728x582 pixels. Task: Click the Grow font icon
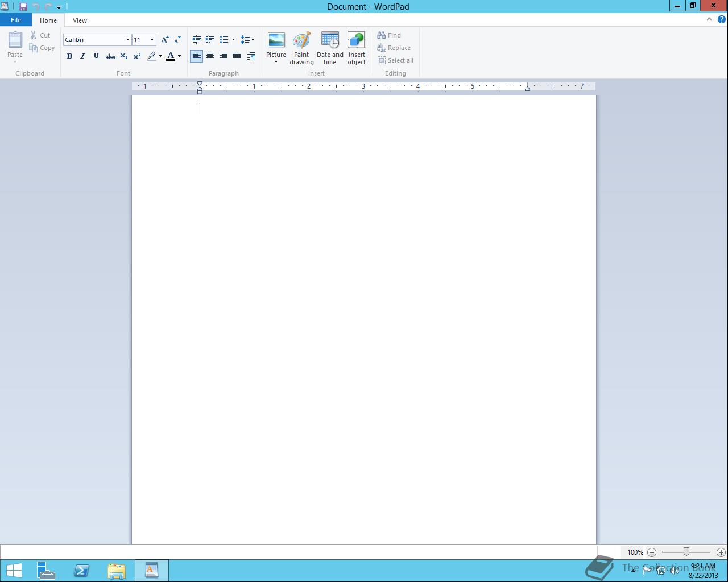164,40
